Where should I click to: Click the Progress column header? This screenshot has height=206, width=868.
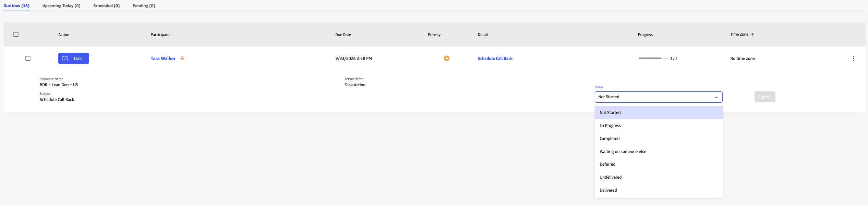click(x=645, y=35)
